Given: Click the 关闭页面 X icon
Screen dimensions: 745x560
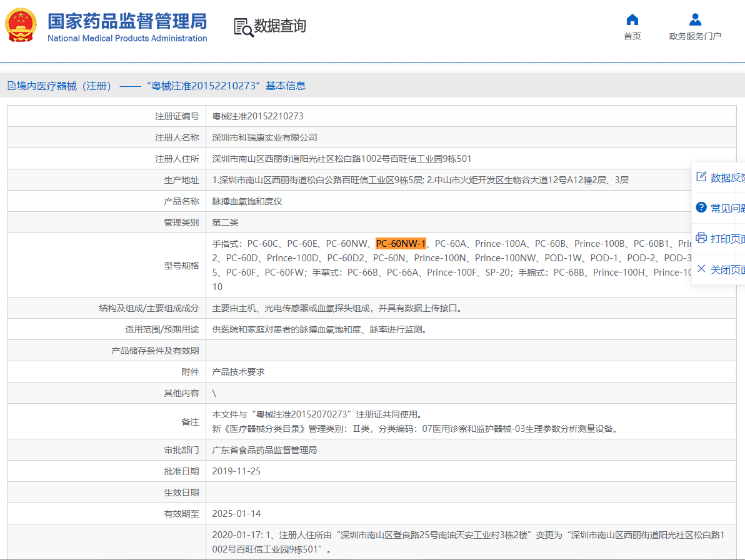Looking at the screenshot, I should point(701,269).
